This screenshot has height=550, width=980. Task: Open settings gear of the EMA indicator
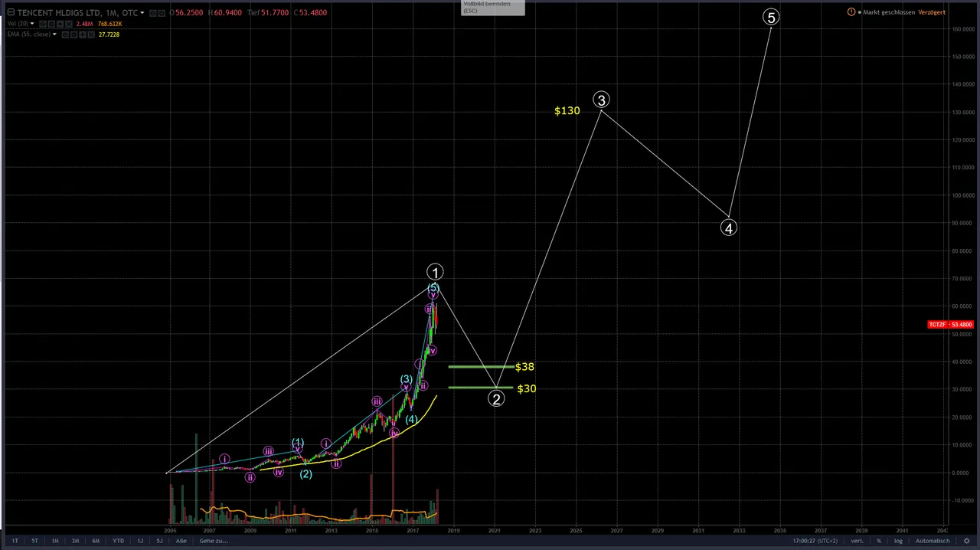coord(73,34)
